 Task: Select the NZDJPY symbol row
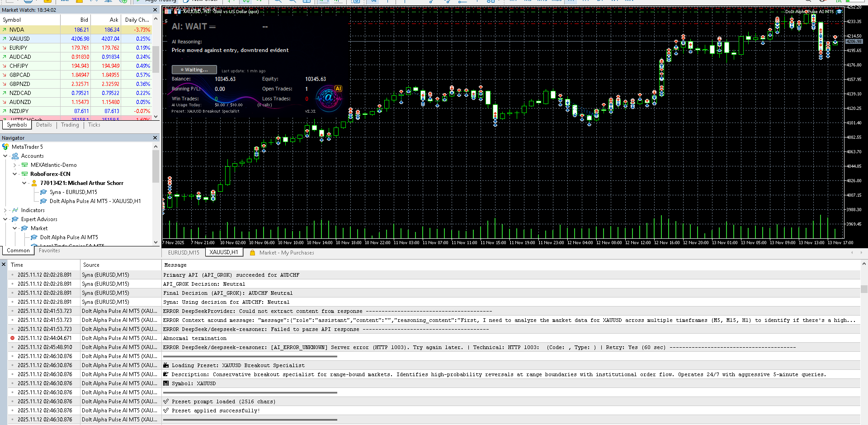tap(76, 111)
